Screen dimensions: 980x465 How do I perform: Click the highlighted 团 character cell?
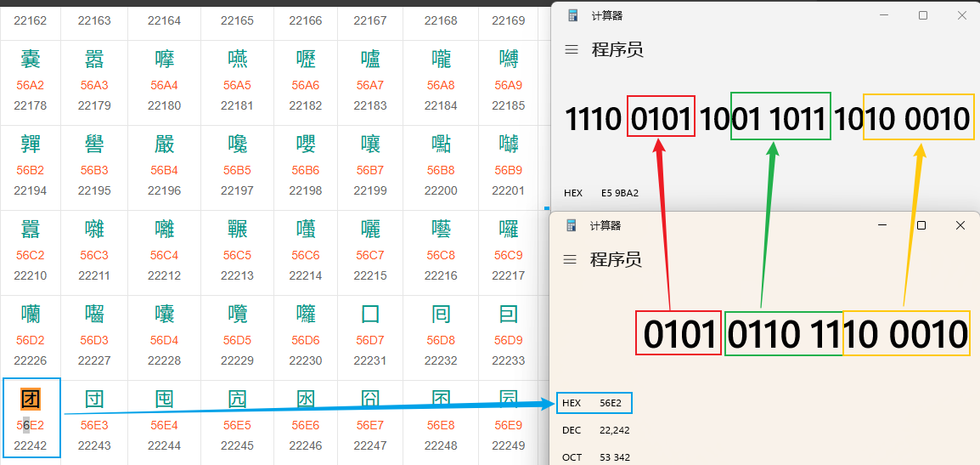pos(31,399)
